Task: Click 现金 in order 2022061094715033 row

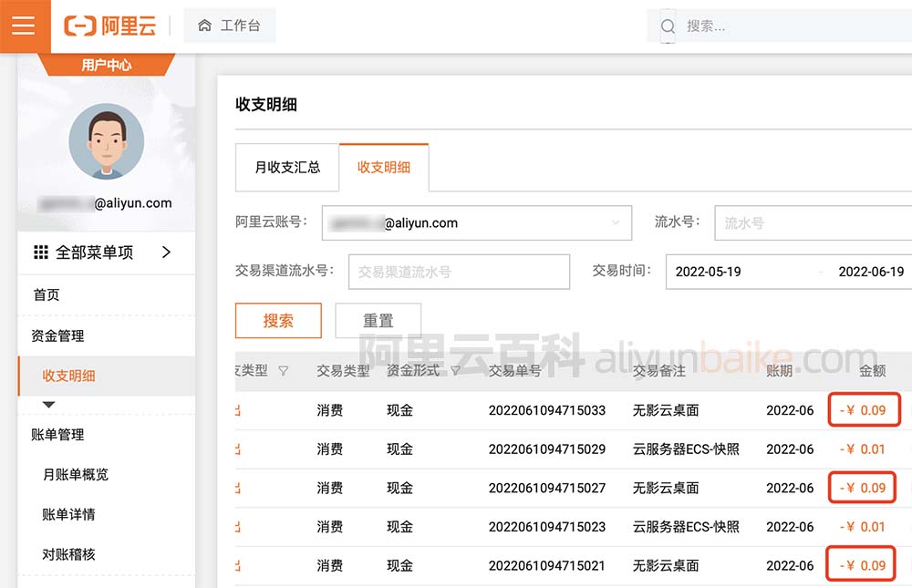Action: pos(400,410)
